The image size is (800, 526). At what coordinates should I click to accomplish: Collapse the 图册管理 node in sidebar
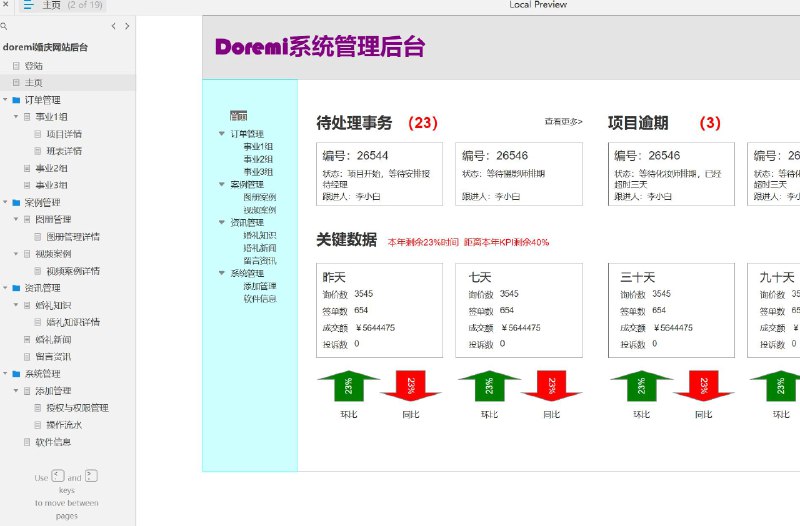point(16,219)
